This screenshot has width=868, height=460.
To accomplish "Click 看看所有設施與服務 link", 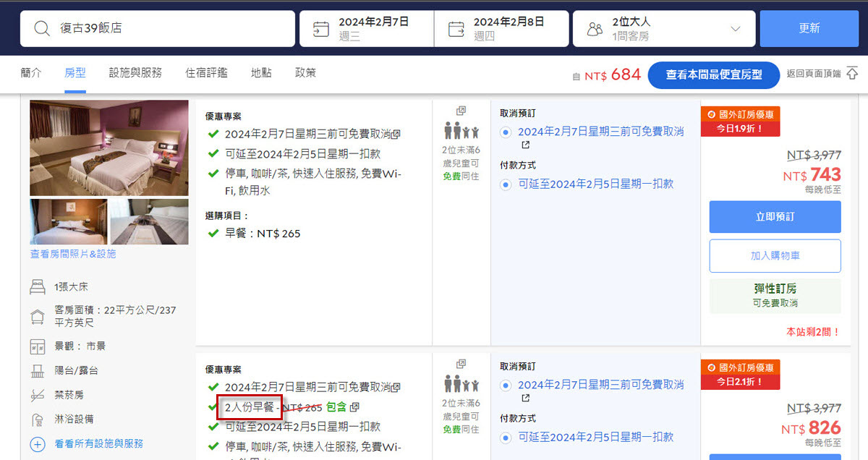I will [99, 443].
